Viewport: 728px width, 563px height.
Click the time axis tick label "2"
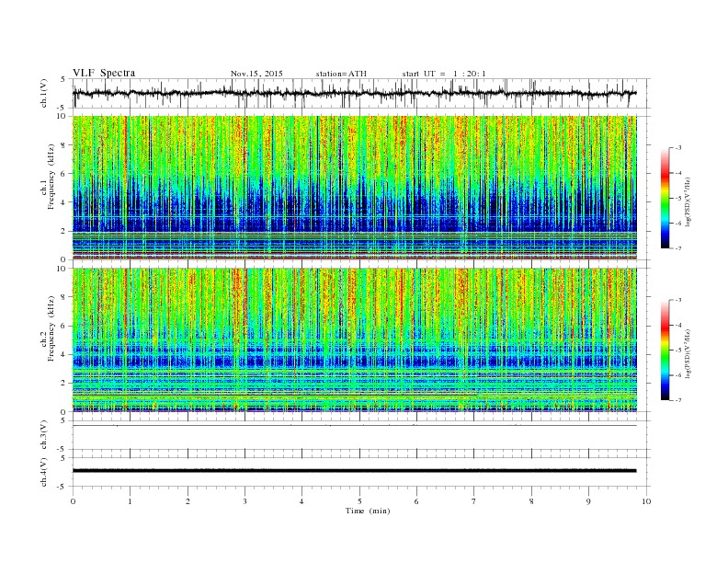[x=188, y=501]
